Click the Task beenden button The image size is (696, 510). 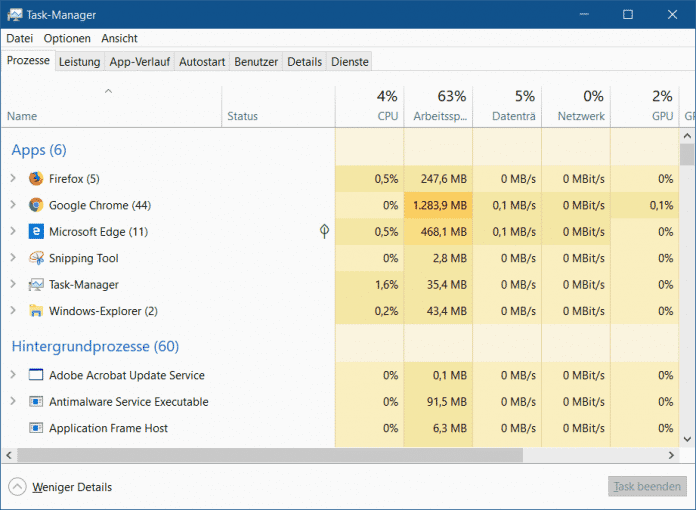point(647,487)
